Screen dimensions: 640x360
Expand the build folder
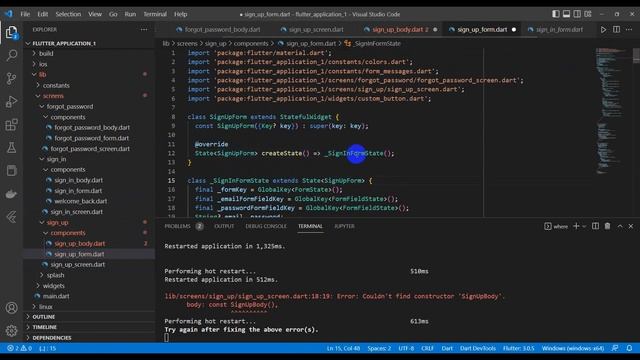(46, 53)
